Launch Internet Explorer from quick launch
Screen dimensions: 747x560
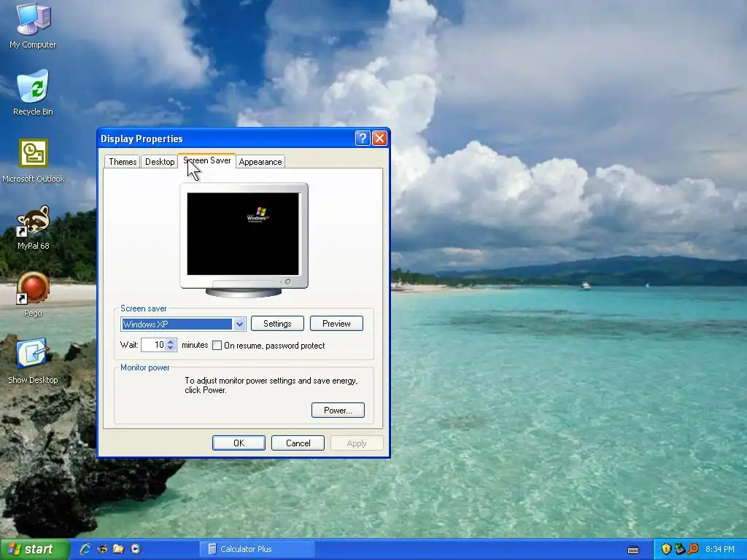(85, 549)
